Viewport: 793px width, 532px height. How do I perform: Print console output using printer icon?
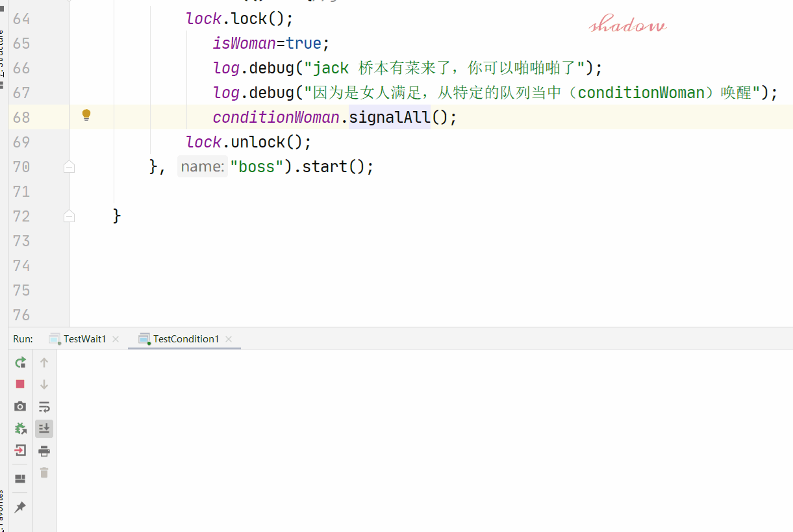click(x=44, y=451)
